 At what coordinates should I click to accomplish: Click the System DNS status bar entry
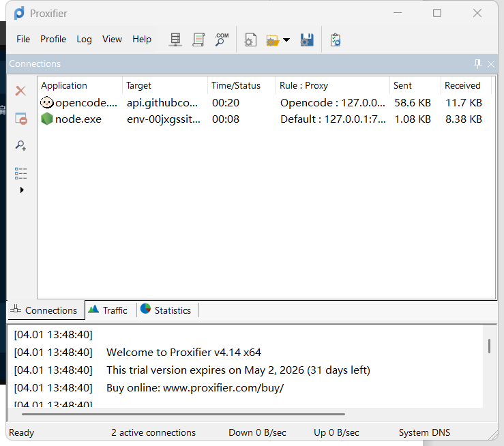424,432
